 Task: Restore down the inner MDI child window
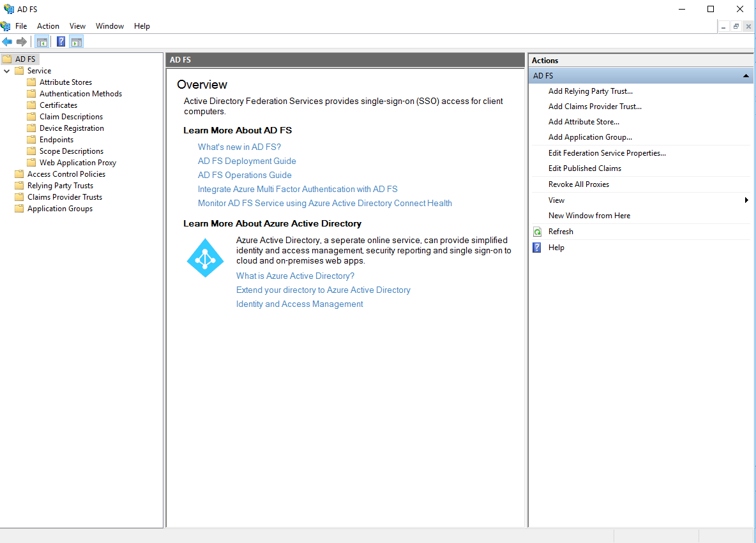pyautogui.click(x=736, y=27)
